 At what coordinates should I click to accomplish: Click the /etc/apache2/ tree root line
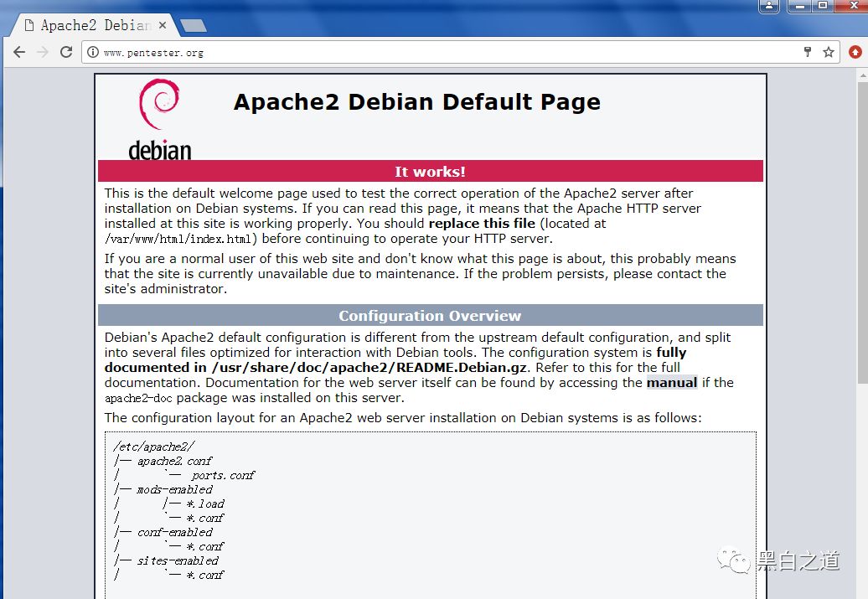154,447
